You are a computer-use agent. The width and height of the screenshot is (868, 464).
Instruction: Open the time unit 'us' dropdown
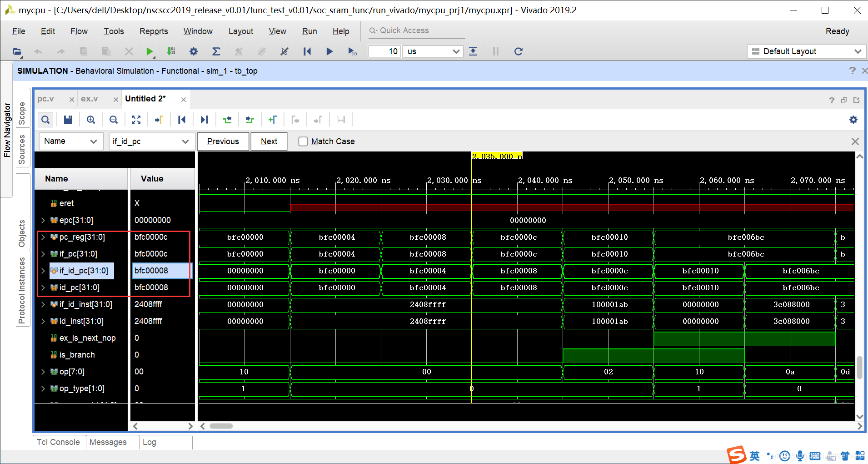433,51
